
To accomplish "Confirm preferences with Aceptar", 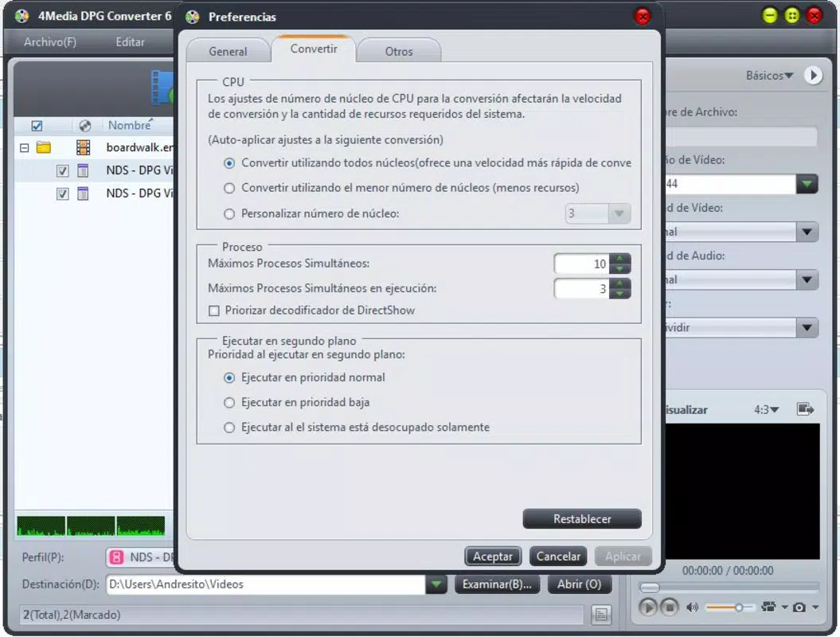I will coord(492,556).
